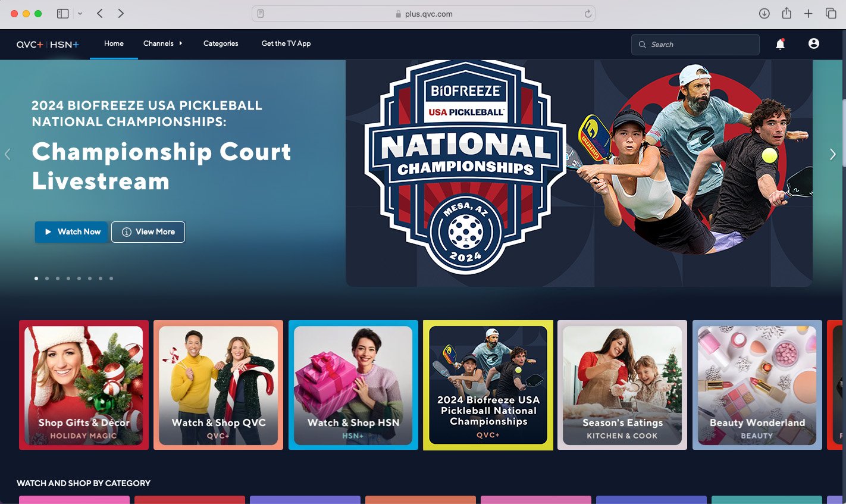Open the Shop Gifts & Décor card
This screenshot has height=504, width=846.
click(84, 385)
